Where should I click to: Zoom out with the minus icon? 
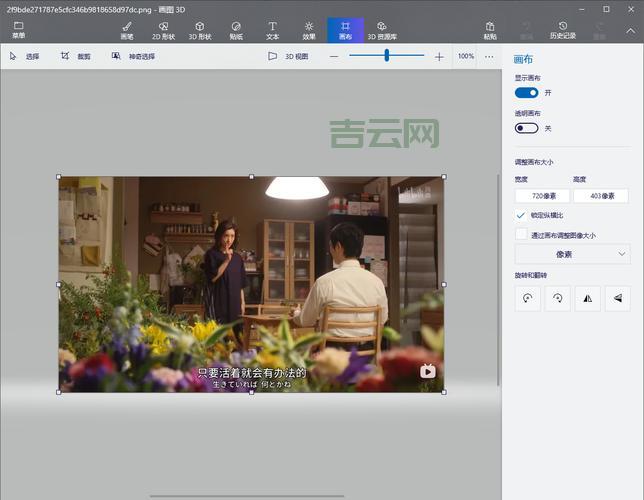coord(334,56)
